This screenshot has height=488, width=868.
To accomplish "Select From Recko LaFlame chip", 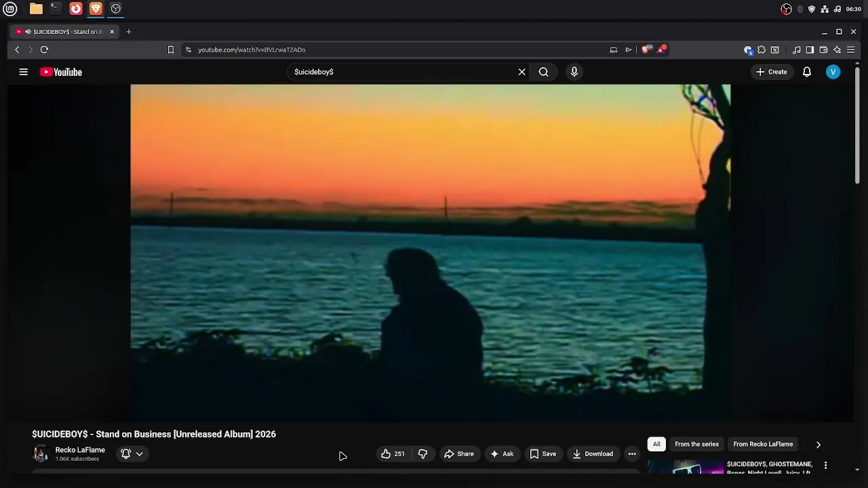I will click(x=763, y=444).
